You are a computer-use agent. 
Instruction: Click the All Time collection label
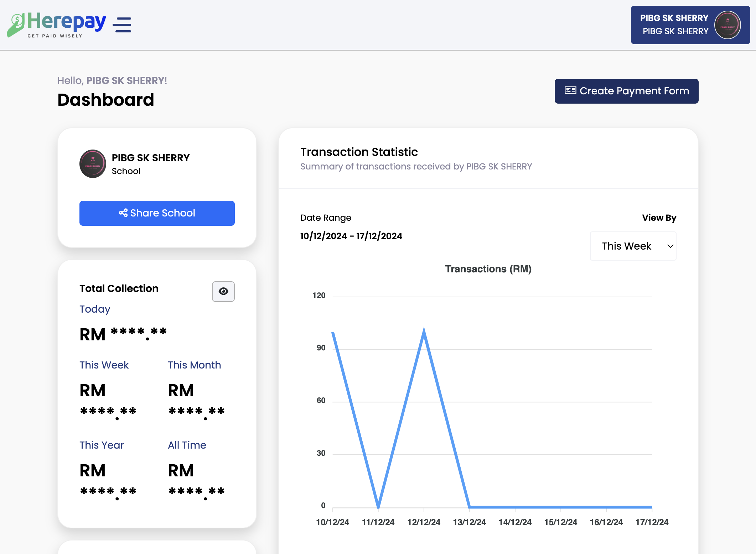187,445
